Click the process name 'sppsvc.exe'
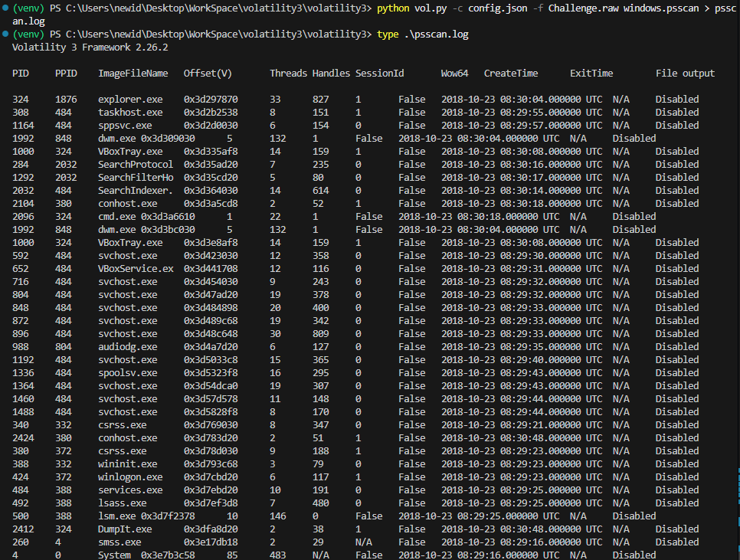 (x=125, y=126)
